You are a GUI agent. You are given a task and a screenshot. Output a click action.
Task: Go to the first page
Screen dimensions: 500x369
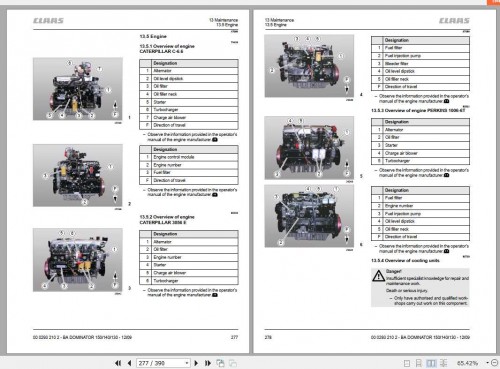click(118, 363)
